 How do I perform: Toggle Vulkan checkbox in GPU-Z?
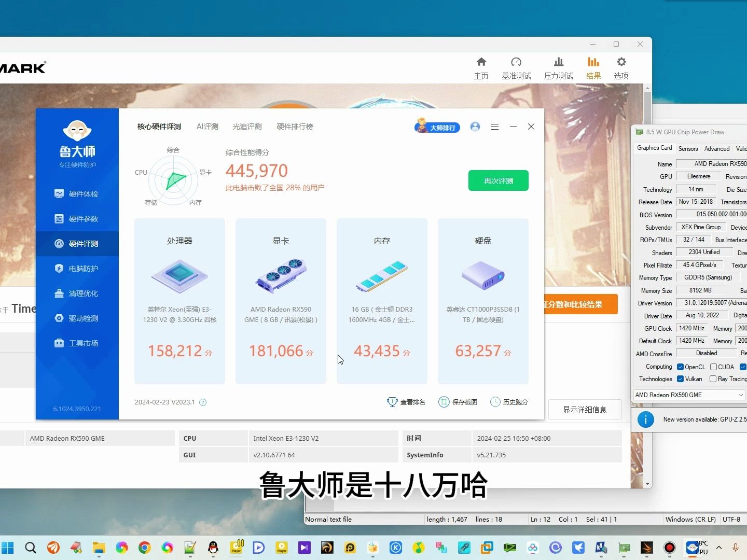click(680, 379)
